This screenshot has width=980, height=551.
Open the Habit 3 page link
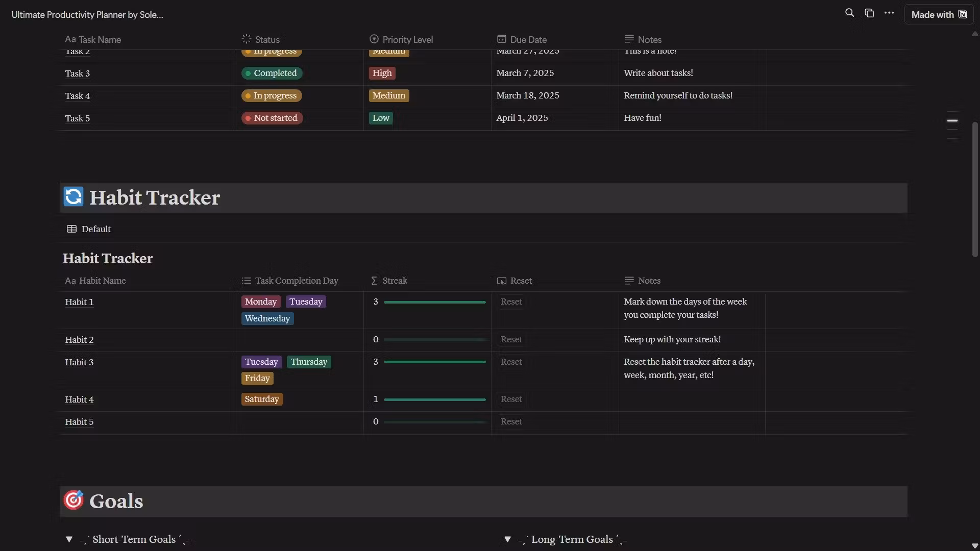[x=79, y=362]
